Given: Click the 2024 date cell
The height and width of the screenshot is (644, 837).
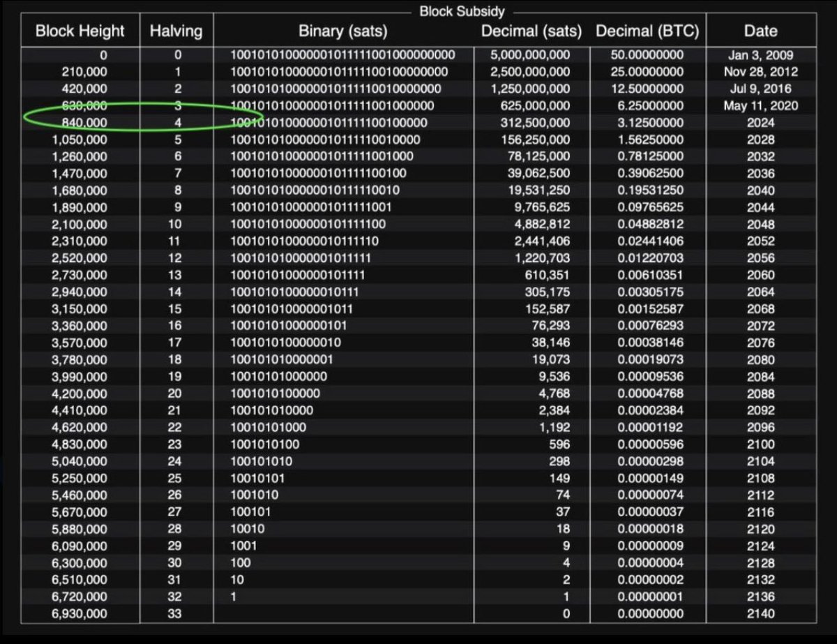Looking at the screenshot, I should (760, 123).
